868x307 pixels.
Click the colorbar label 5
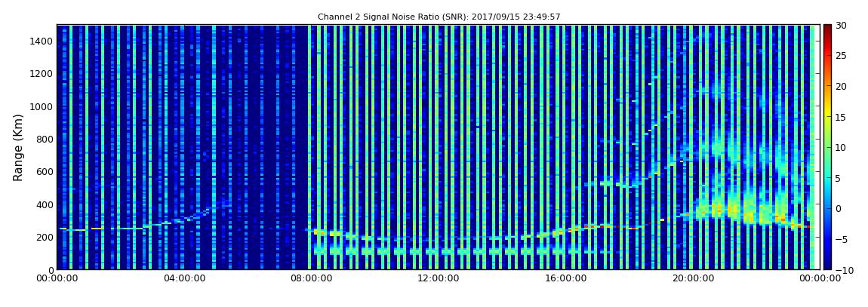[839, 178]
